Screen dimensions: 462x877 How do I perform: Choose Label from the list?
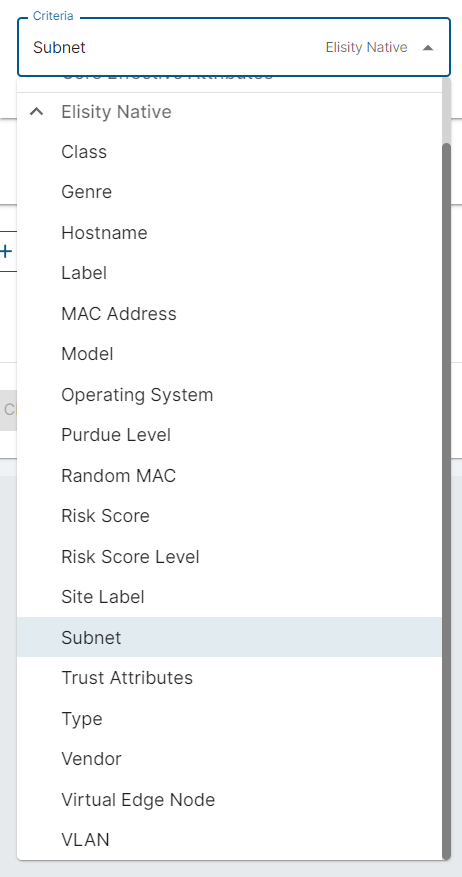point(229,273)
